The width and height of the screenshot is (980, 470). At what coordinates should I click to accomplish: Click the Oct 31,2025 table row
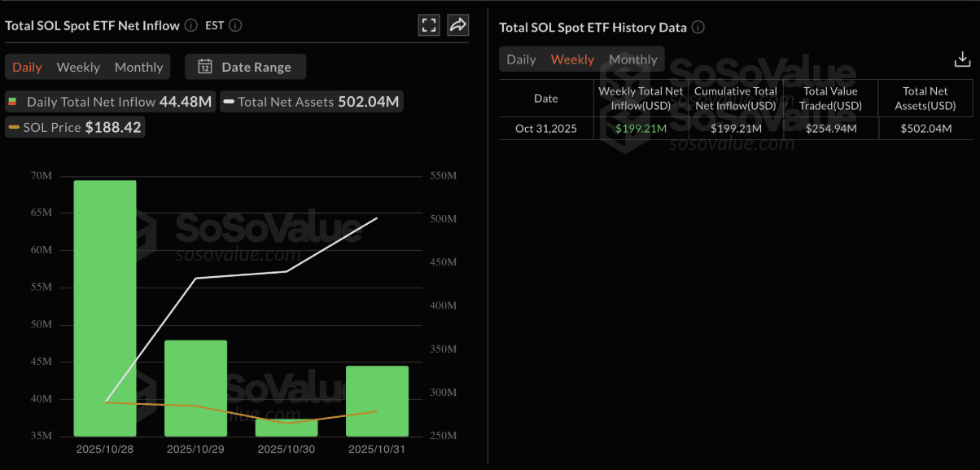[x=736, y=128]
